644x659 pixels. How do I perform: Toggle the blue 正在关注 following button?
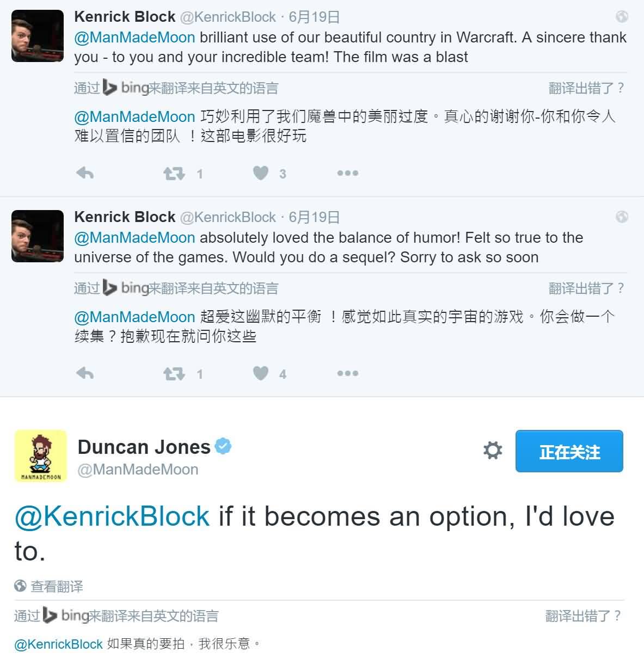pos(569,452)
